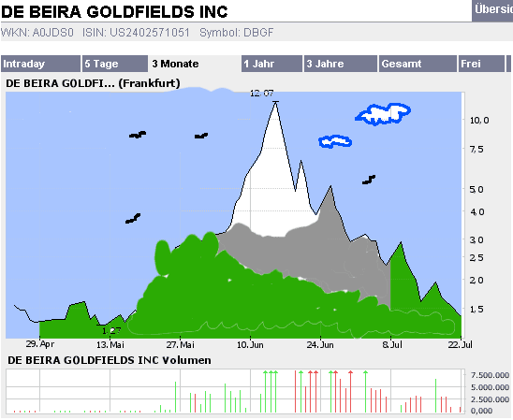The width and height of the screenshot is (513, 420).
Task: Click the 7.500.000 volume axis value
Action: (490, 375)
